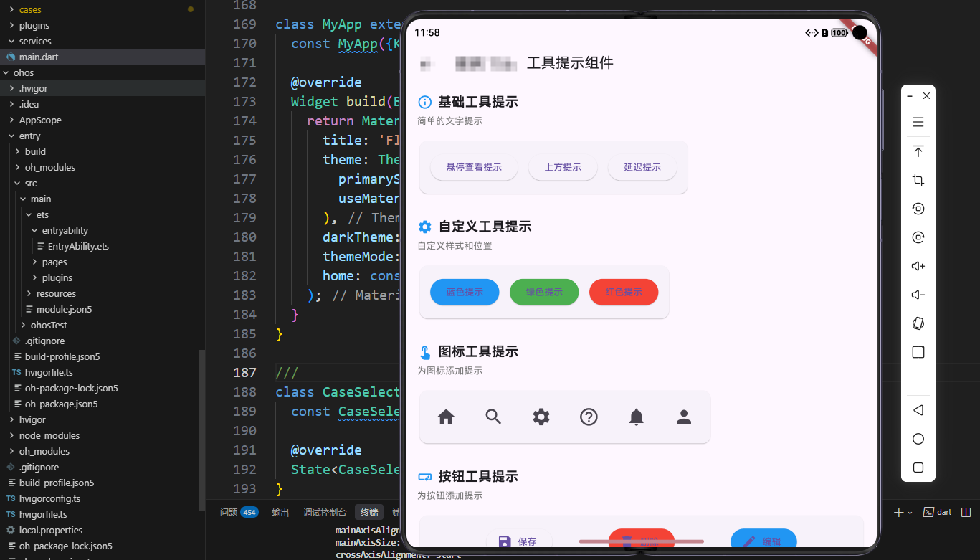Click the 保存 save button on the phone
This screenshot has height=560, width=980.
tap(518, 542)
